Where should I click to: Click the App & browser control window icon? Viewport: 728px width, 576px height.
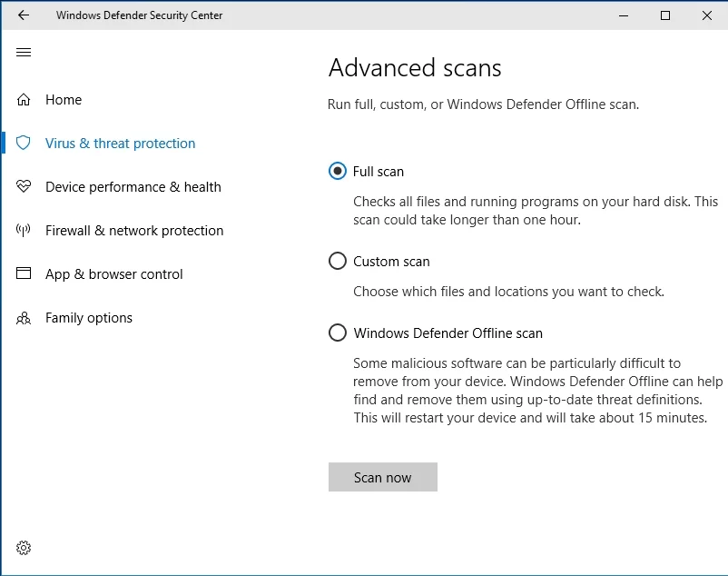tap(24, 274)
